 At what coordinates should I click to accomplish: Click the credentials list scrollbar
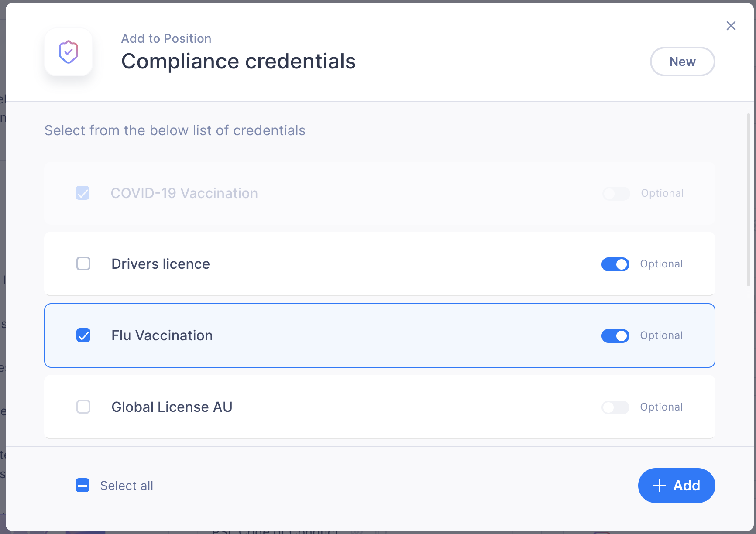(x=748, y=200)
